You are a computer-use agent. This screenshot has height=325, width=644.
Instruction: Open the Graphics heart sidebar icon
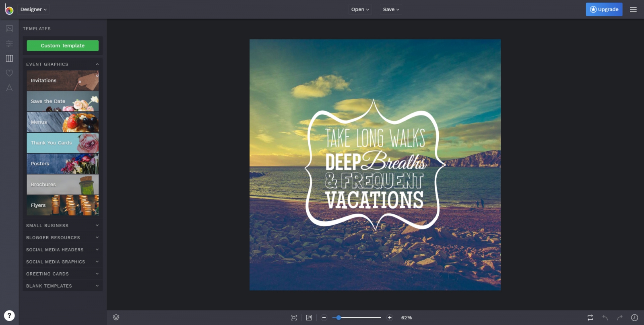pos(9,73)
